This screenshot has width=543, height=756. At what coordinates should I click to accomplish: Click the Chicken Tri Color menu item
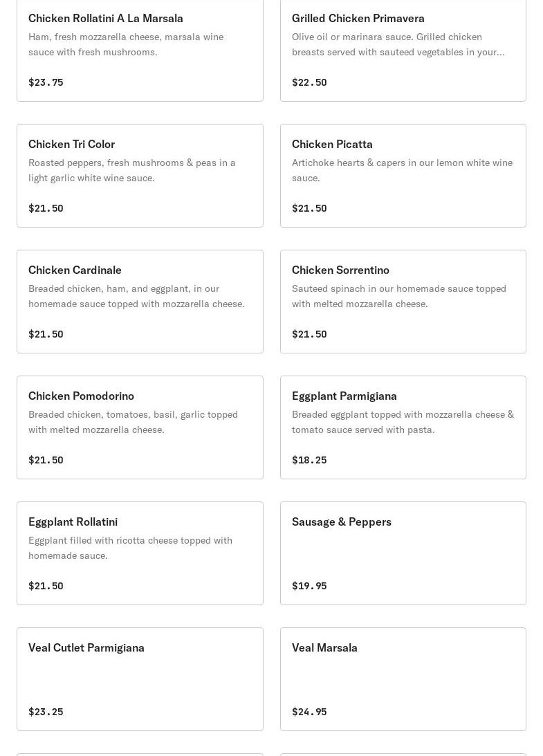click(71, 145)
